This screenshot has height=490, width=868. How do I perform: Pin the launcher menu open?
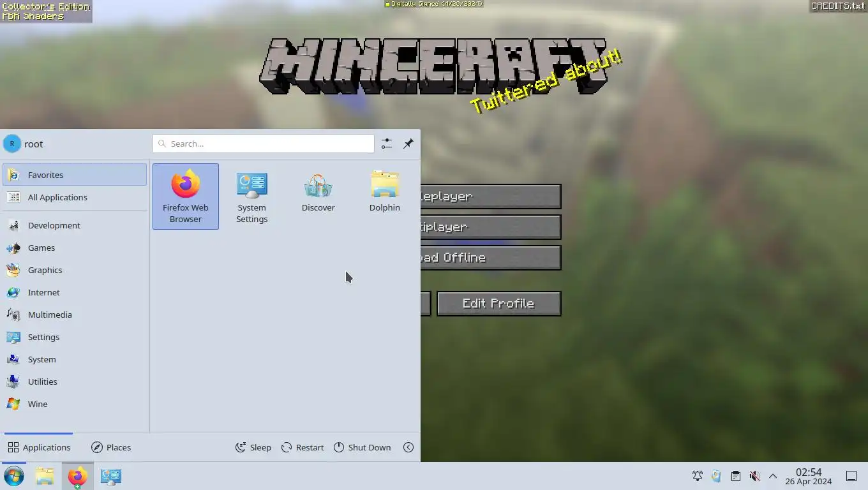tap(408, 144)
